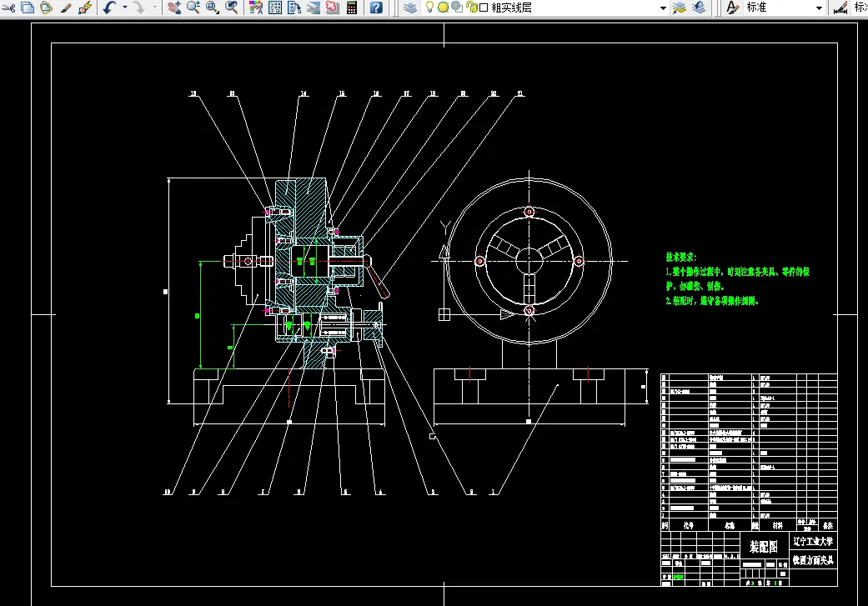Select the Match Properties brush tool
This screenshot has height=606, width=868.
click(66, 8)
